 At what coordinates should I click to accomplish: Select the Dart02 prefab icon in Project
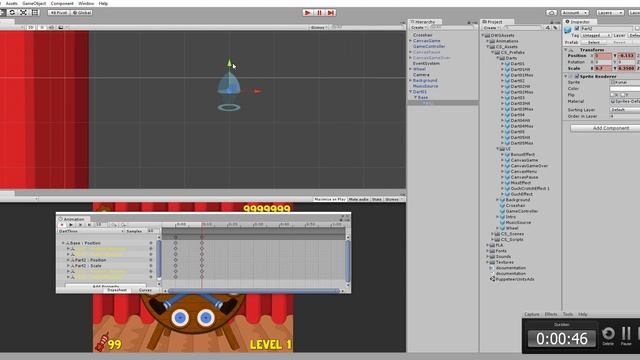tap(507, 81)
